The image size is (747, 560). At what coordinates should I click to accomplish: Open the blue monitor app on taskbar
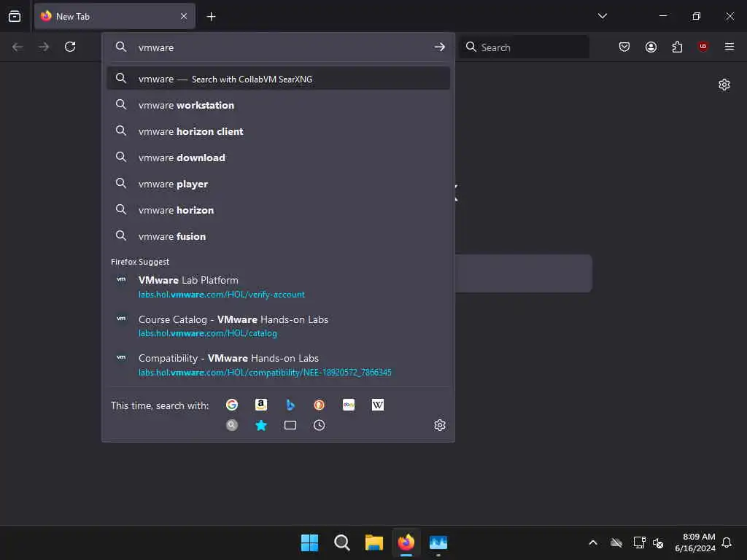[x=438, y=542]
